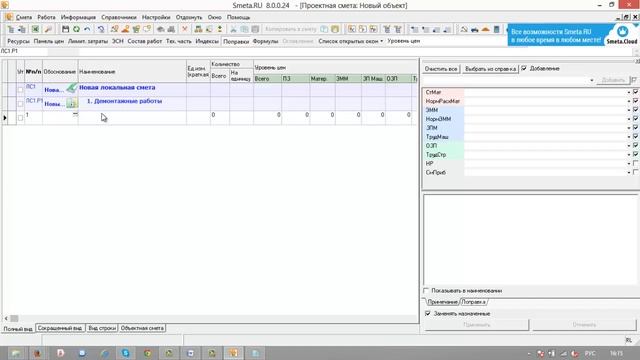Click the Skype icon in Windows taskbar

[x=126, y=353]
